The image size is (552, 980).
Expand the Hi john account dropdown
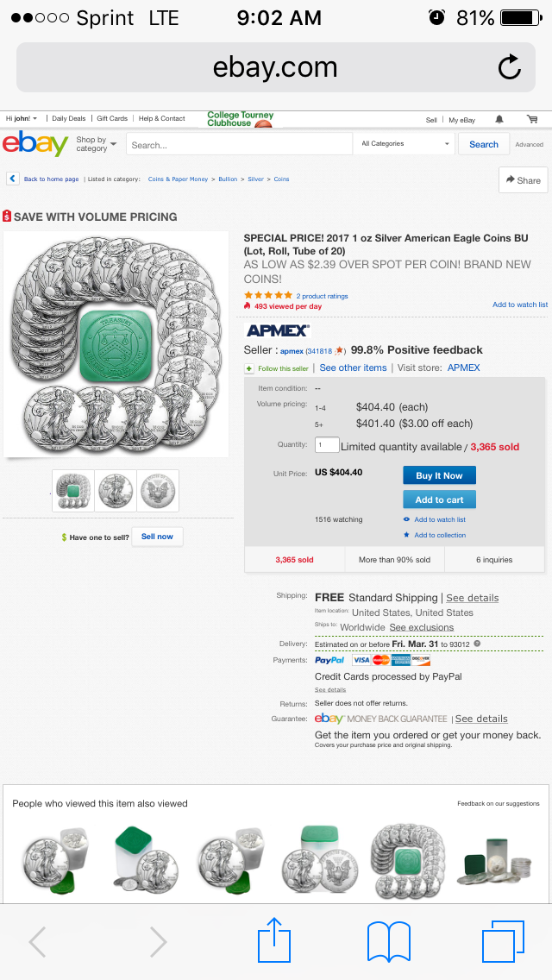coord(22,118)
